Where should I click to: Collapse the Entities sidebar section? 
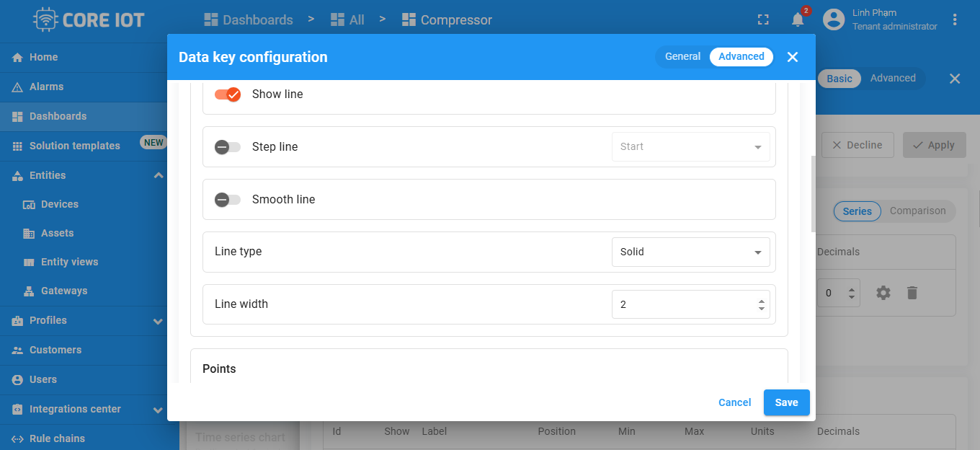[159, 176]
